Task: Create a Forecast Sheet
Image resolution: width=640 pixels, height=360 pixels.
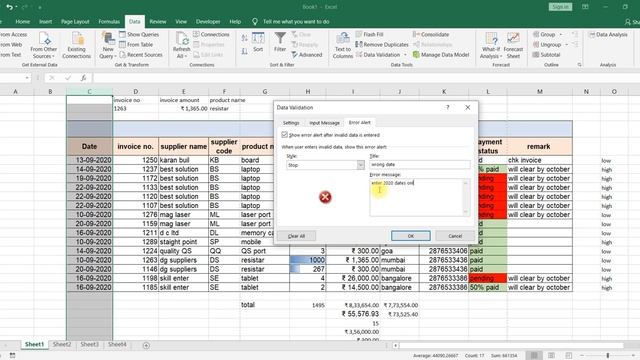Action: tap(513, 45)
